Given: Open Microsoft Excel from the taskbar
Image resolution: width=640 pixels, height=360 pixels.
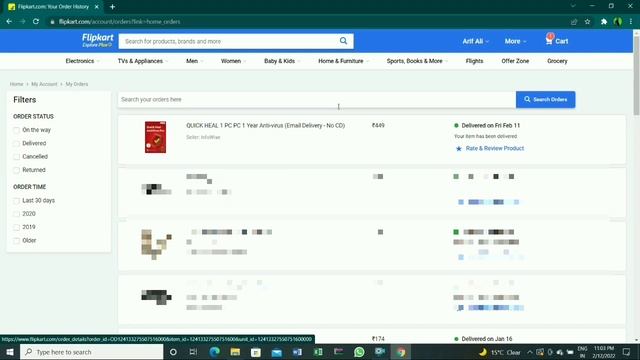Looking at the screenshot, I should (318, 352).
